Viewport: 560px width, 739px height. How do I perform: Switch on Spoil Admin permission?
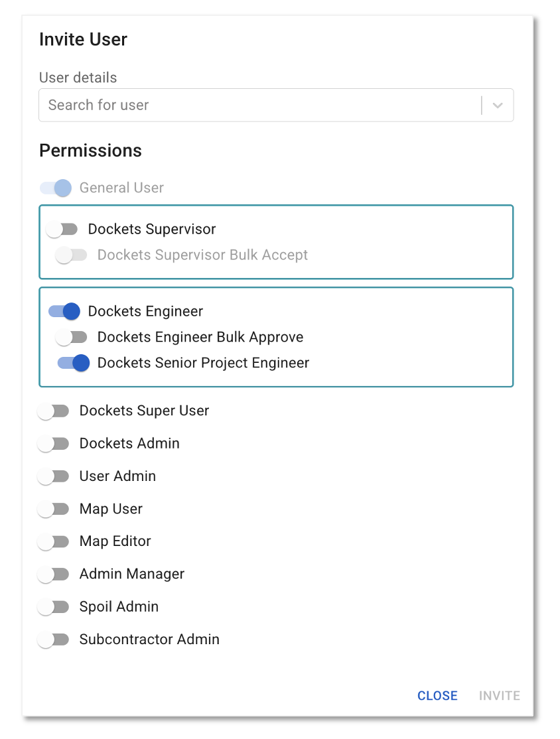53,606
